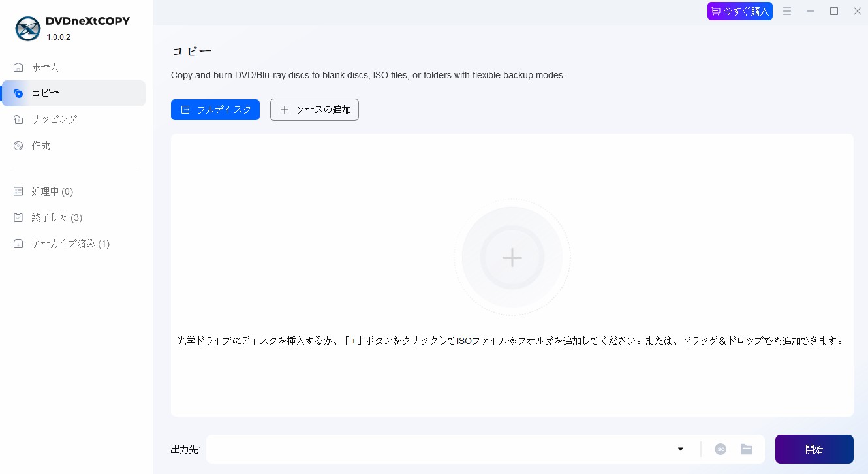Click the フルディスク mode button
The width and height of the screenshot is (868, 474).
pos(215,110)
